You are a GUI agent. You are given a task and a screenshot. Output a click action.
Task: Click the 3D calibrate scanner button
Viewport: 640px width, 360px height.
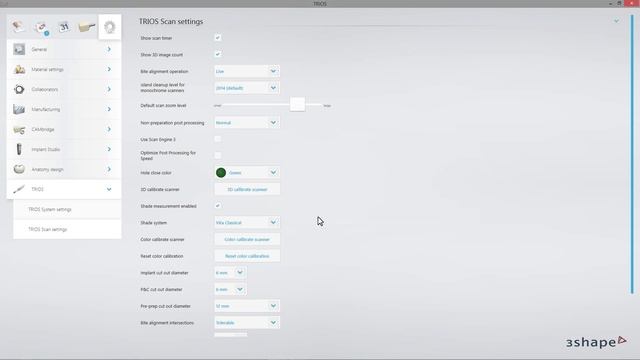point(247,189)
